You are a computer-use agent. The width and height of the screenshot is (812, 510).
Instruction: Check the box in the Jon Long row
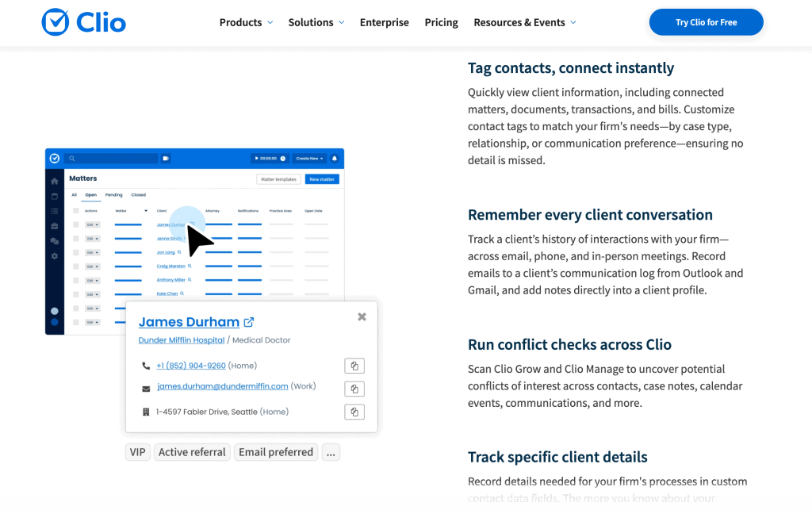[x=75, y=253]
